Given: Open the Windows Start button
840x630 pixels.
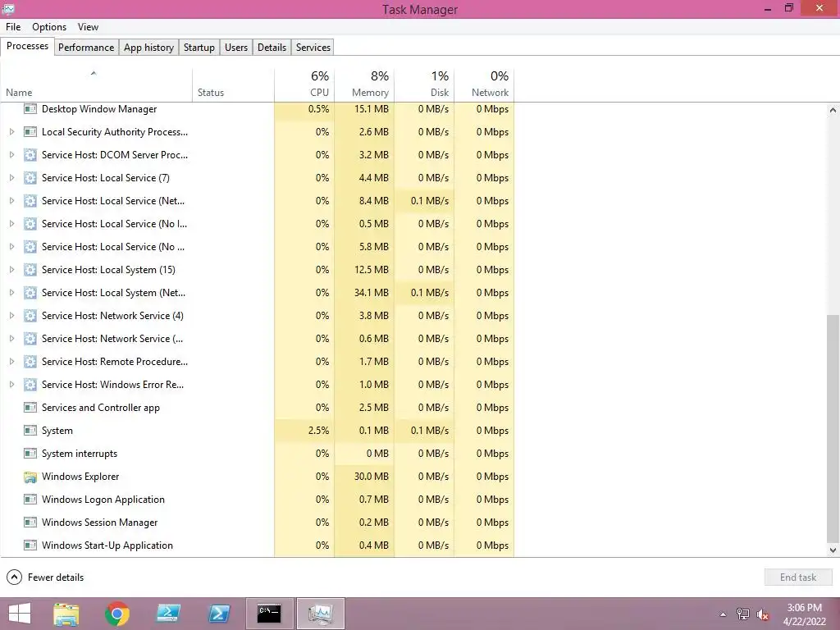Looking at the screenshot, I should coord(20,614).
